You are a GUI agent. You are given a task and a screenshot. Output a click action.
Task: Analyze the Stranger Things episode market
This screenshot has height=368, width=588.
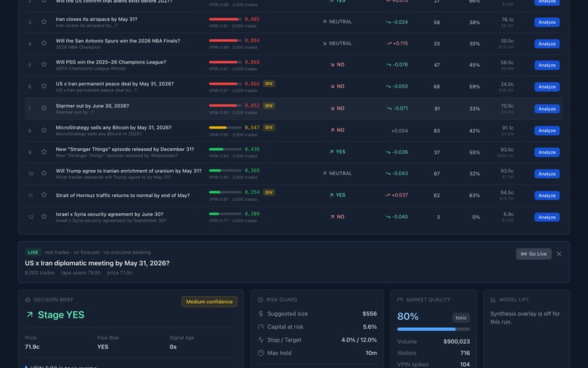(546, 153)
